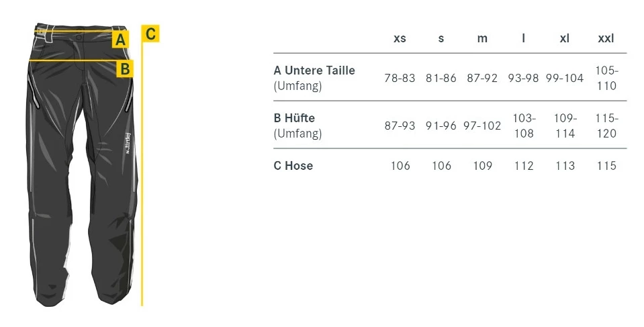
Task: Click the xl size column header
Action: coord(565,39)
